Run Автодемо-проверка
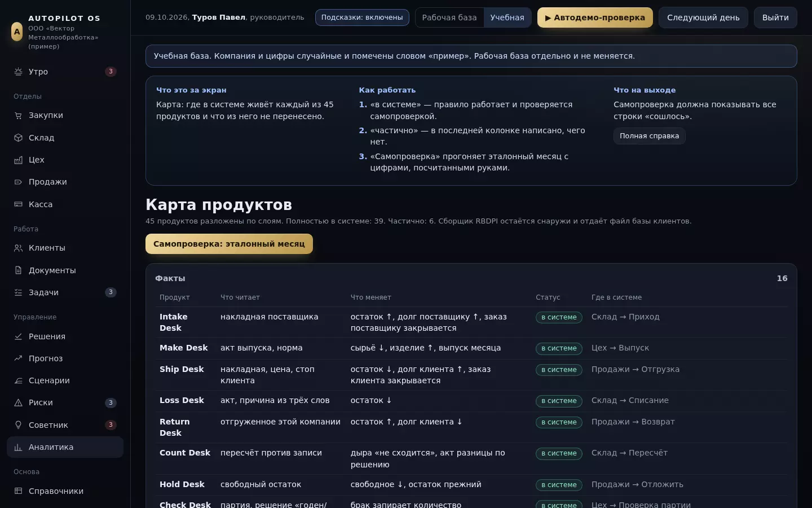 pos(595,17)
